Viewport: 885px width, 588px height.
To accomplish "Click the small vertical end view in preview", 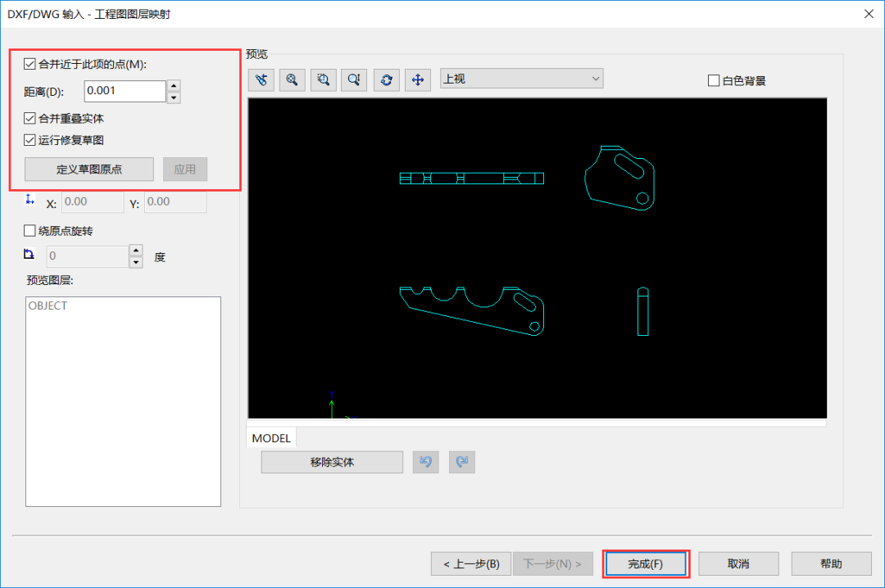I will [643, 311].
